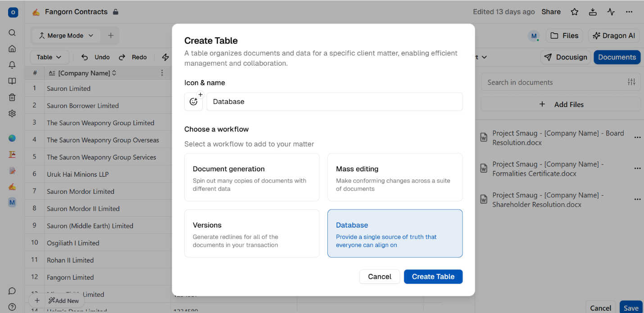Select the Sauron Limited cell

pyautogui.click(x=108, y=89)
